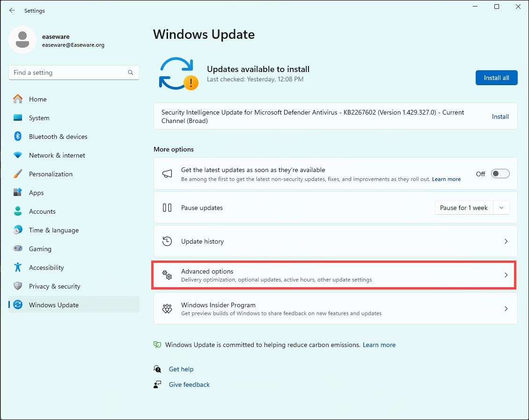Screen dimensions: 529x420
Task: Go to Home settings page
Action: point(74,99)
